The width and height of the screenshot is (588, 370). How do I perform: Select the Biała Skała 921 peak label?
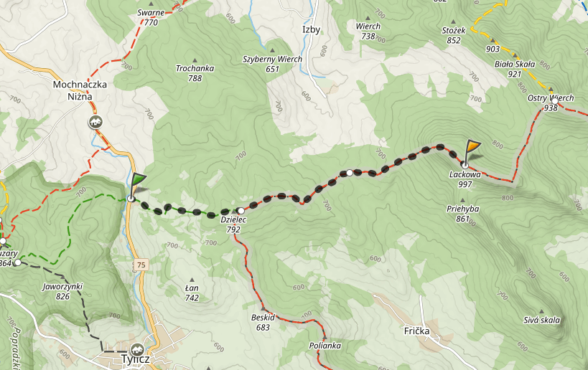pos(515,69)
